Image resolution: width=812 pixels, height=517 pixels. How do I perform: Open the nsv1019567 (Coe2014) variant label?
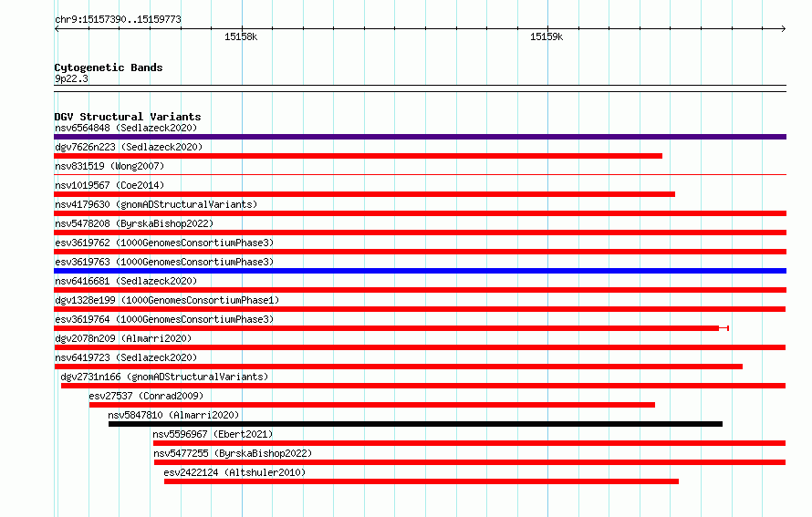(x=109, y=185)
